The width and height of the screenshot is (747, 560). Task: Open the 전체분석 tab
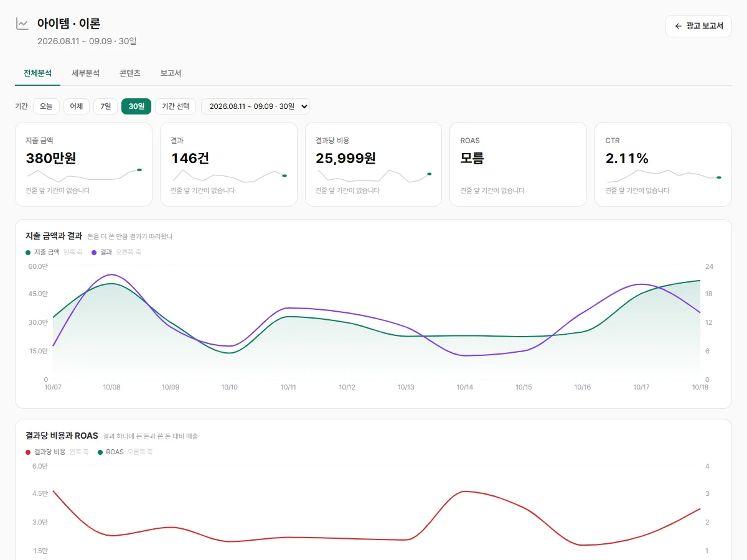(x=37, y=73)
